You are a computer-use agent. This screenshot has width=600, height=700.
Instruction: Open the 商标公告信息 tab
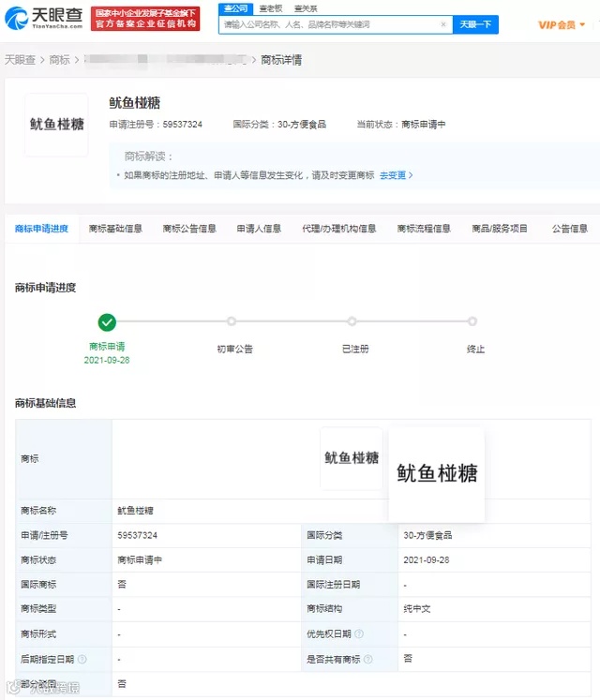pos(189,229)
